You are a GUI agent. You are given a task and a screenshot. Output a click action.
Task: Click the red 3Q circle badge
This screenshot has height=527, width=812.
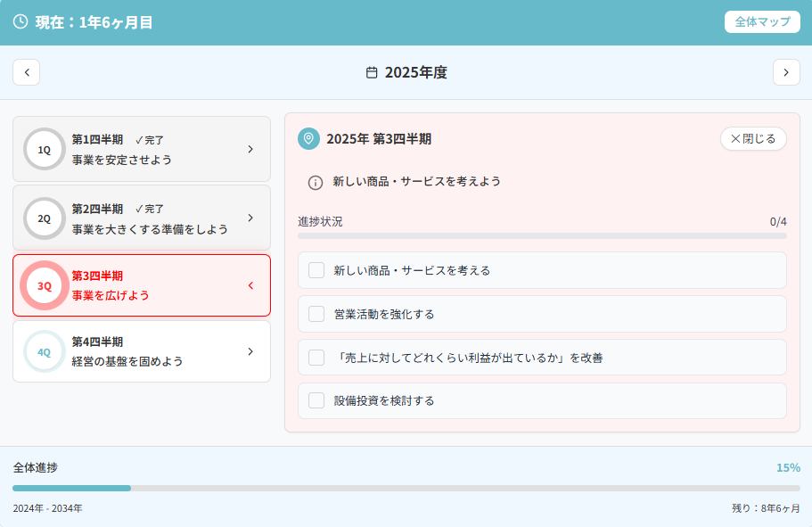point(45,286)
